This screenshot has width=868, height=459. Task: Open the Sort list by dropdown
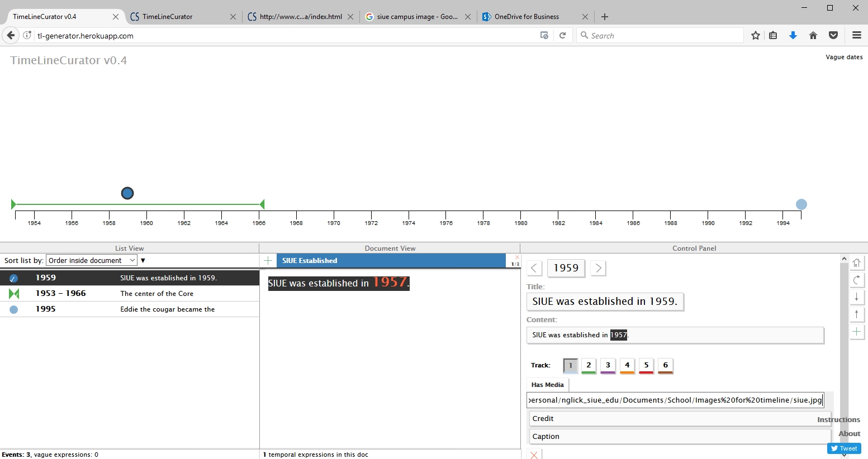tap(91, 261)
